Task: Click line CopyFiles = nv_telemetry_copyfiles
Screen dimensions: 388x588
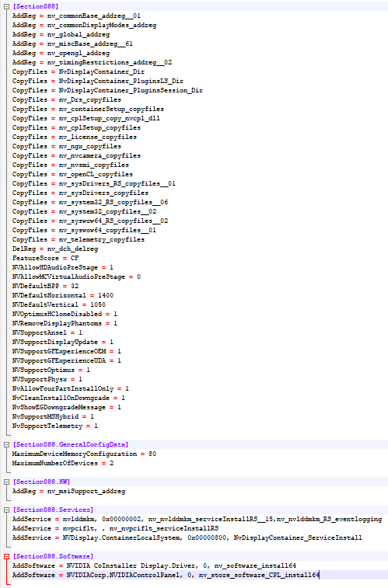Action: tap(79, 239)
